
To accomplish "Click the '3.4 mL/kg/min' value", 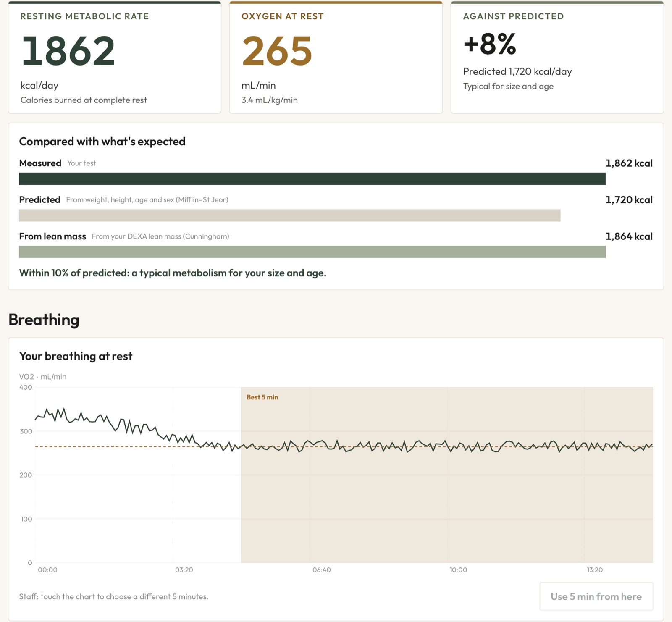I will click(x=270, y=100).
